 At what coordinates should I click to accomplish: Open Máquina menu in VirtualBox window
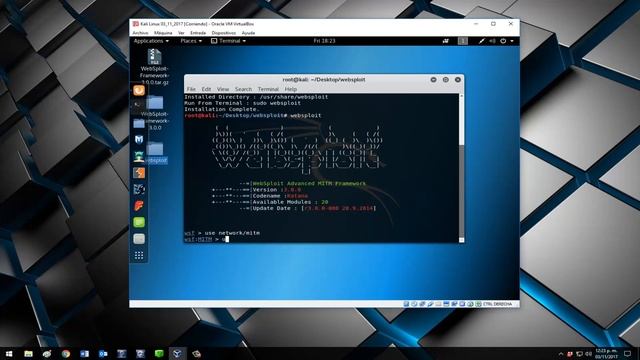pos(163,33)
